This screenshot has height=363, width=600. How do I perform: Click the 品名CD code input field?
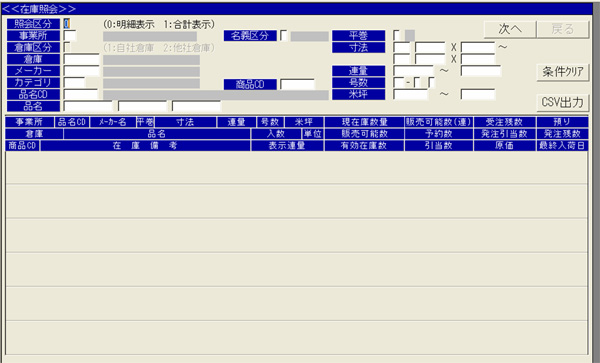pyautogui.click(x=81, y=94)
